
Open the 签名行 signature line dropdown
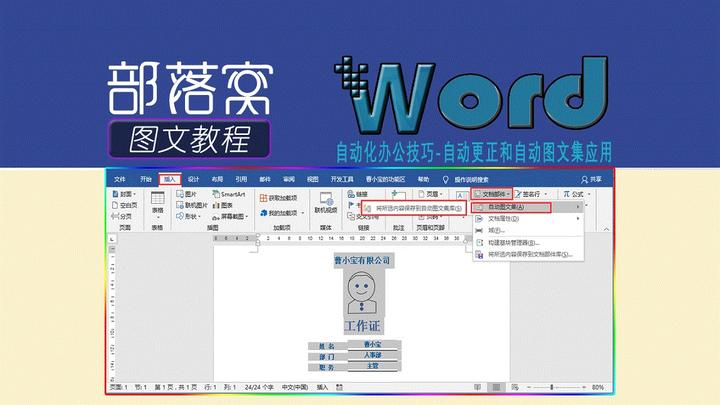coord(531,194)
